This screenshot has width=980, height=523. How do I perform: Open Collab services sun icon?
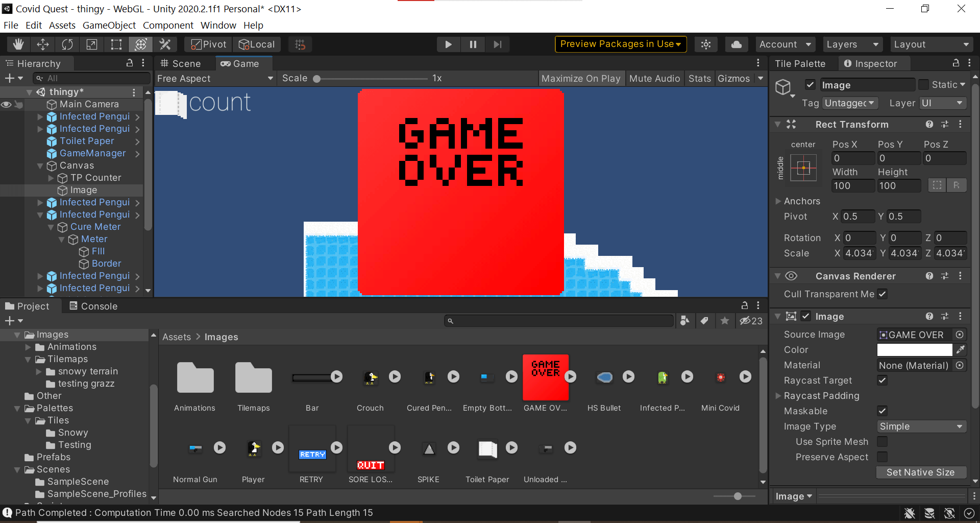coord(706,44)
